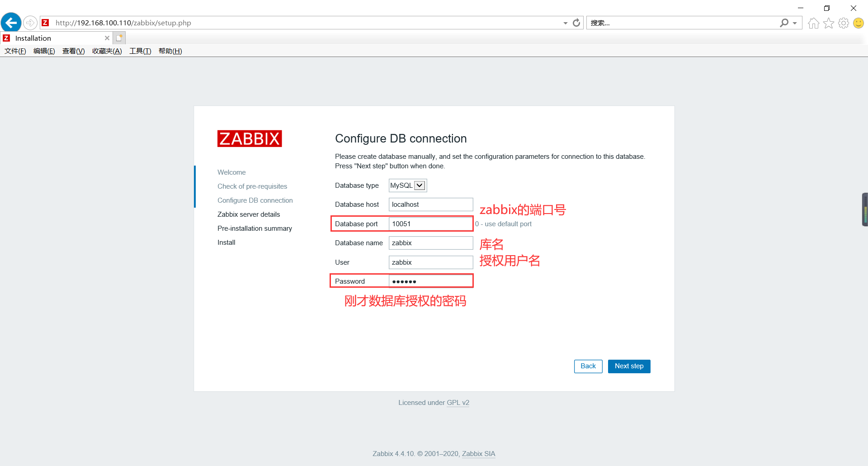Click the browser forward arrow button

pos(30,23)
